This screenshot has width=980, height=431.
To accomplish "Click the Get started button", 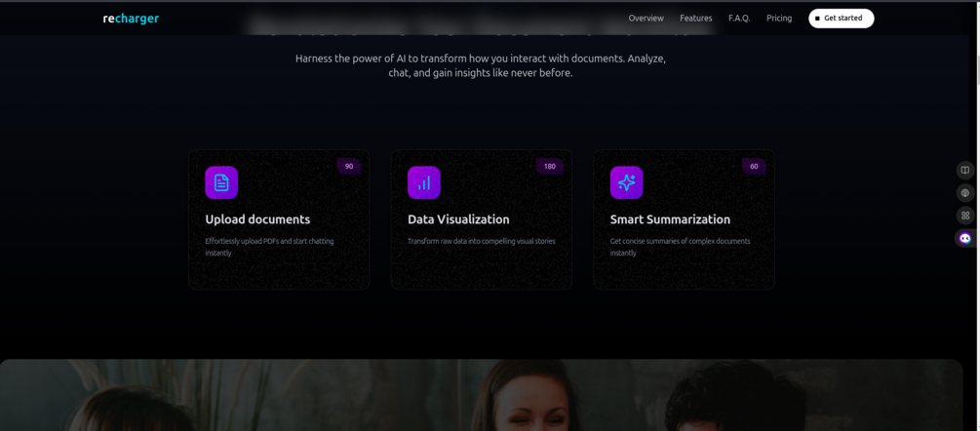I will point(842,19).
